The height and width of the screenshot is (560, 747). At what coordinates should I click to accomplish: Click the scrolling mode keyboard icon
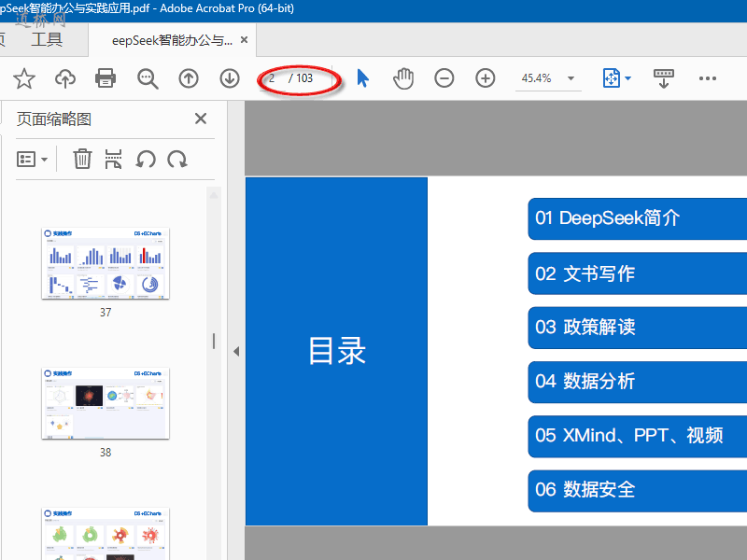pyautogui.click(x=664, y=78)
